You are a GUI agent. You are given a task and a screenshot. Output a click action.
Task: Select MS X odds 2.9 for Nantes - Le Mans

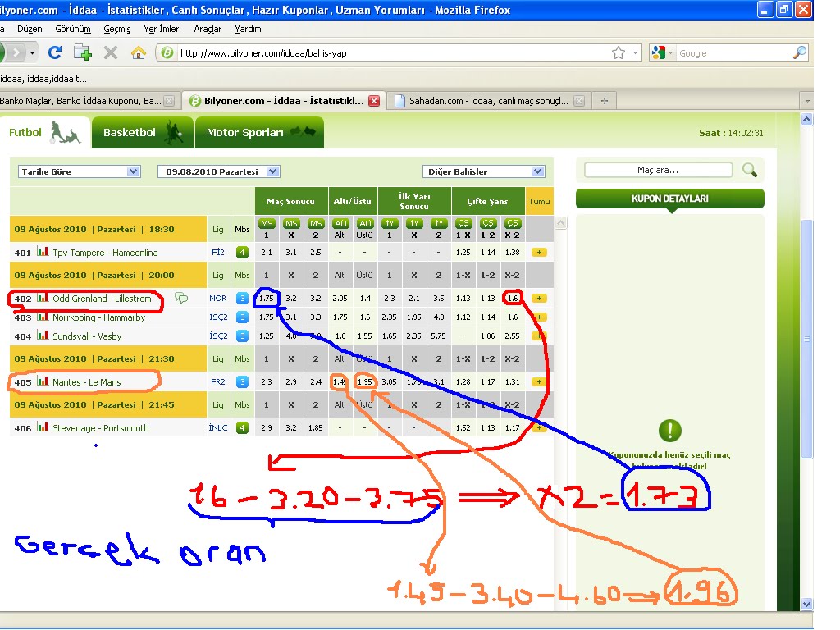(x=291, y=382)
